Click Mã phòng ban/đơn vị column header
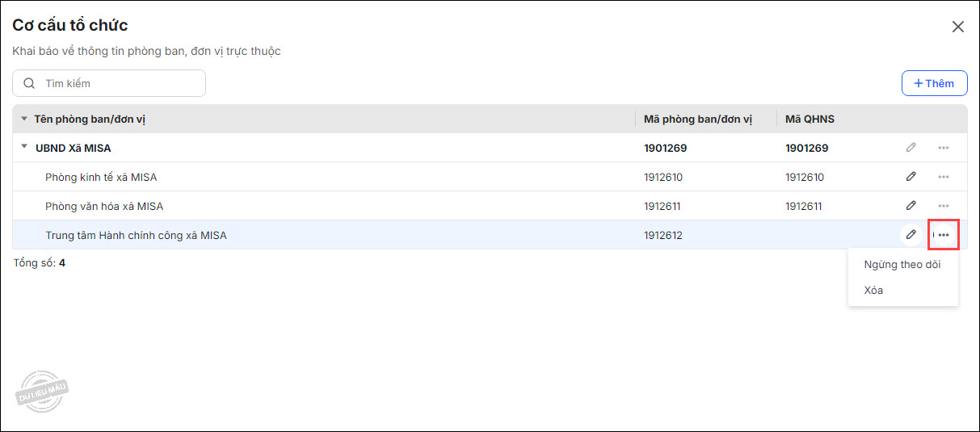The height and width of the screenshot is (432, 980). [698, 119]
